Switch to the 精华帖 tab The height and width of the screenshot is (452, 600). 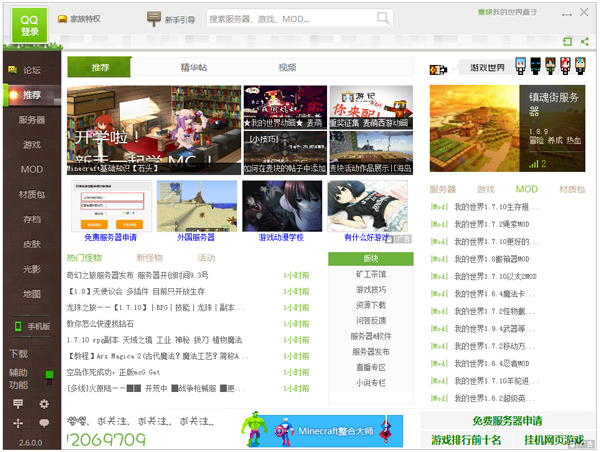194,67
